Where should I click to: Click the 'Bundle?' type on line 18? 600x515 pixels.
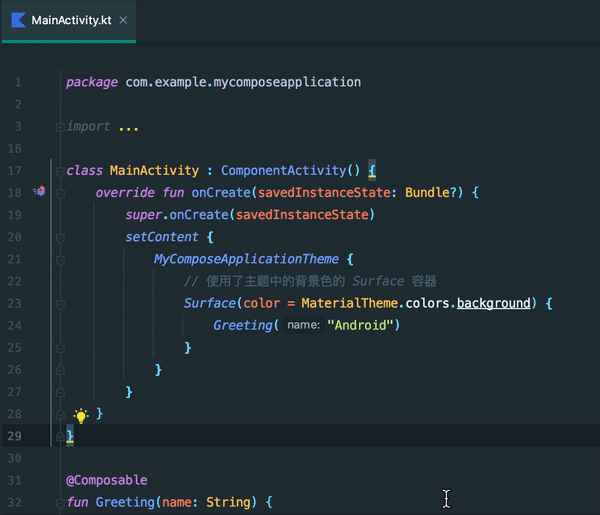tap(430, 192)
